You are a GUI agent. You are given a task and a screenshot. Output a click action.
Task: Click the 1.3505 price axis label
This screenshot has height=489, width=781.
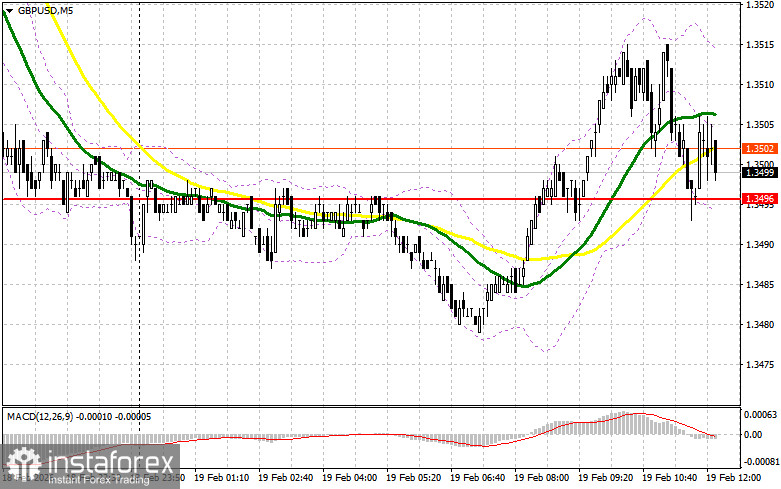[x=760, y=124]
